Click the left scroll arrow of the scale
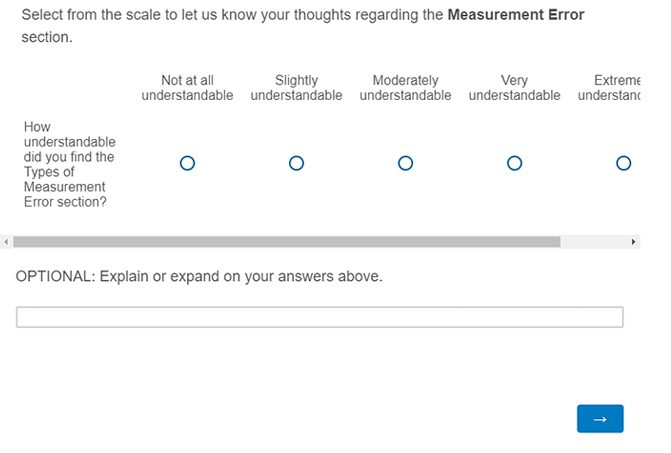Screen dimensions: 671x453 click(7, 242)
